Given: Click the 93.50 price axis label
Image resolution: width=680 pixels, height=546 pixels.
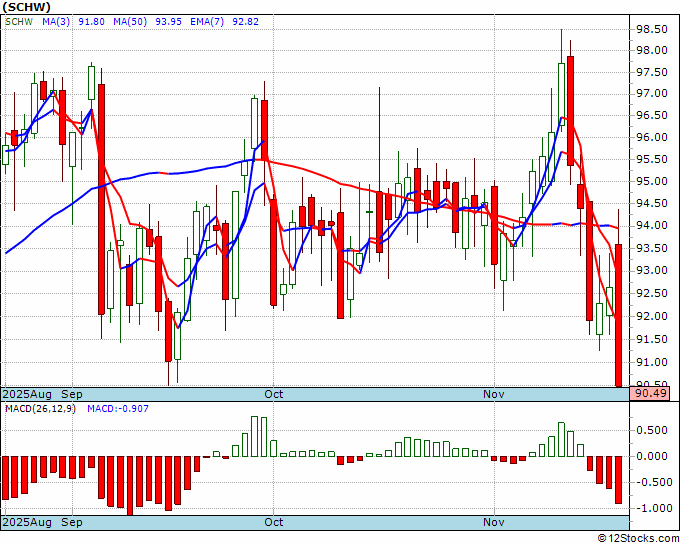Looking at the screenshot, I should click(651, 248).
